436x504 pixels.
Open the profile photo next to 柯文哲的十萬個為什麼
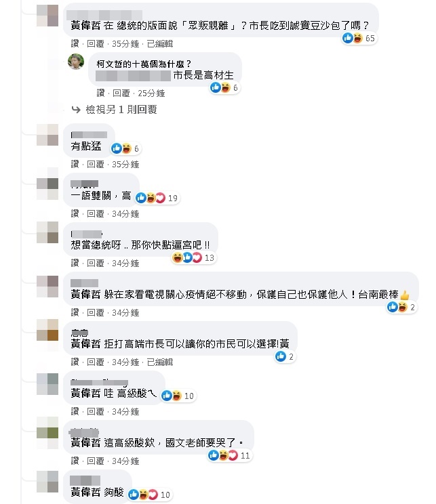point(76,62)
